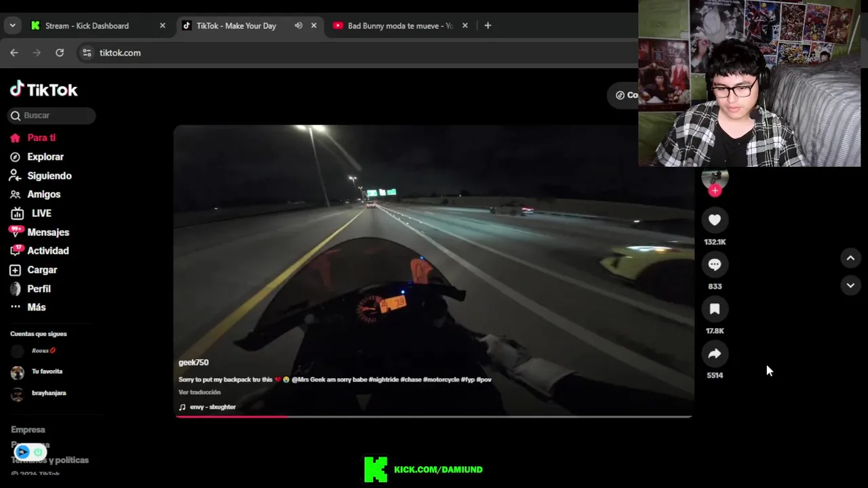Click the #nightride hashtag
868x488 pixels.
pos(383,380)
